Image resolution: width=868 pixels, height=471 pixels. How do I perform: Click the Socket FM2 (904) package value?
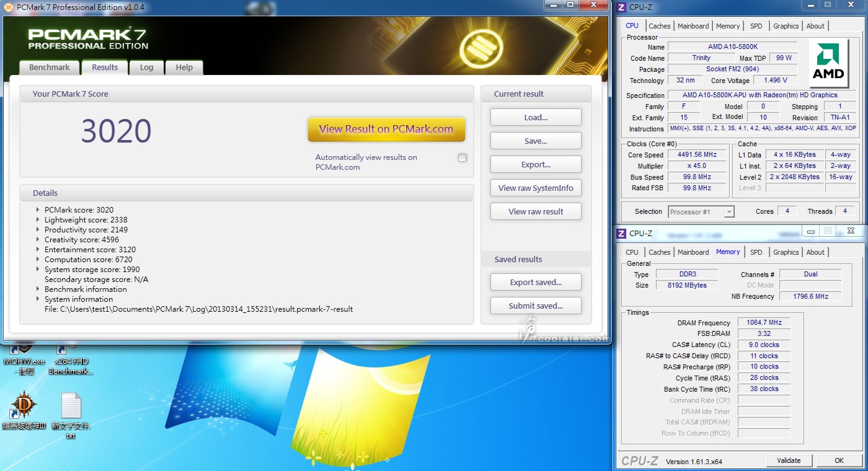coord(732,69)
